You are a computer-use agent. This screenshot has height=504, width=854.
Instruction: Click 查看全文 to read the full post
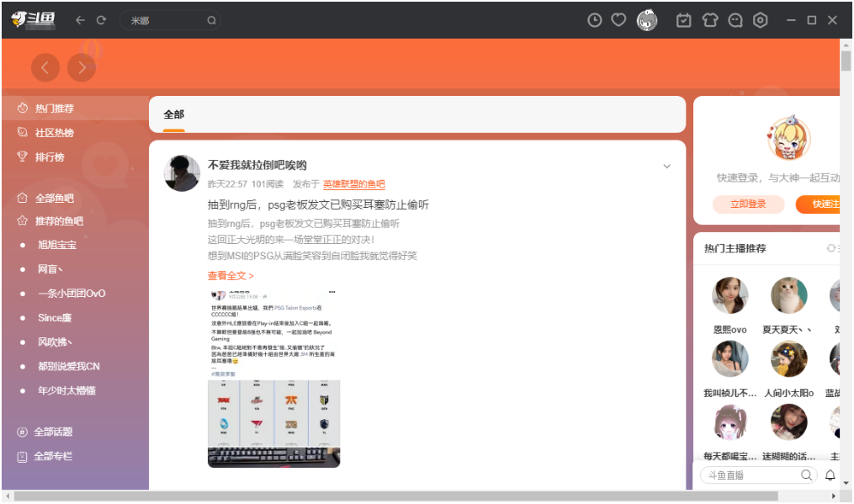click(x=231, y=276)
